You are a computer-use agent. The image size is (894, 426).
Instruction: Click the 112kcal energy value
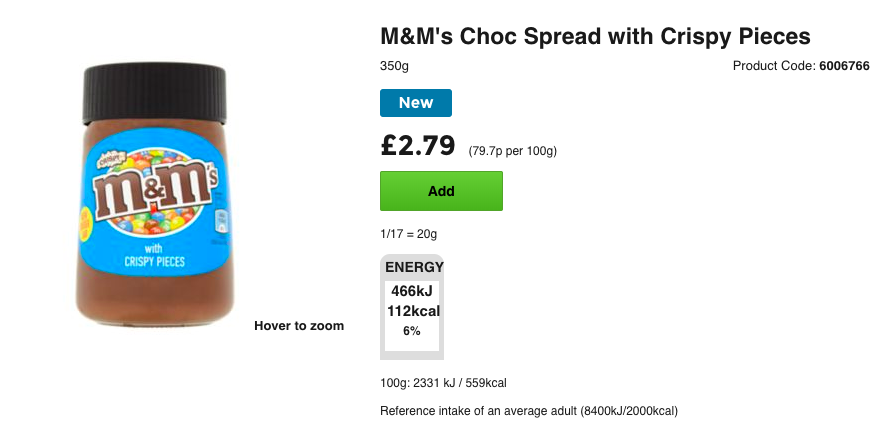point(412,311)
